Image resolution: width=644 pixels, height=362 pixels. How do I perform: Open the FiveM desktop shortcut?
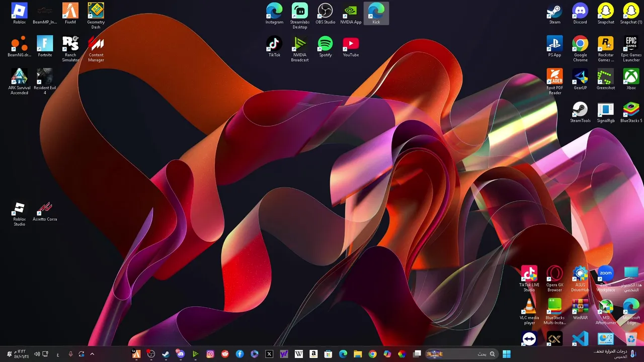point(70,14)
